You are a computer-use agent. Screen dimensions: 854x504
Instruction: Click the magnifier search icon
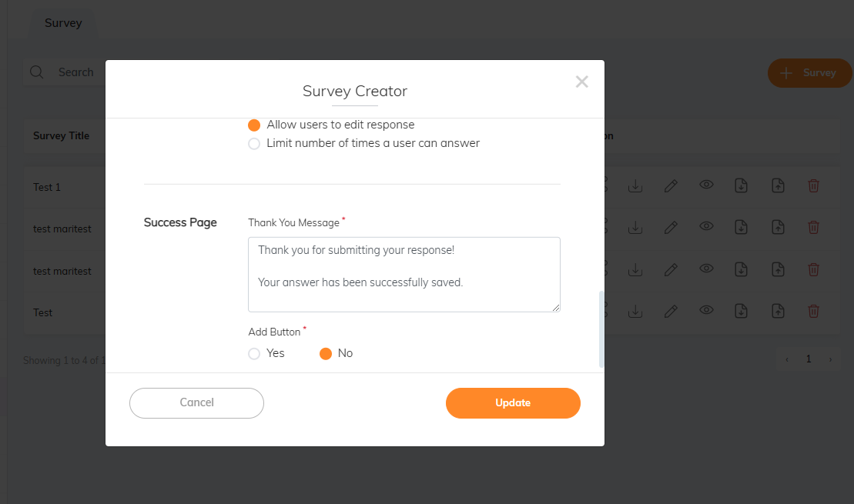coord(36,72)
